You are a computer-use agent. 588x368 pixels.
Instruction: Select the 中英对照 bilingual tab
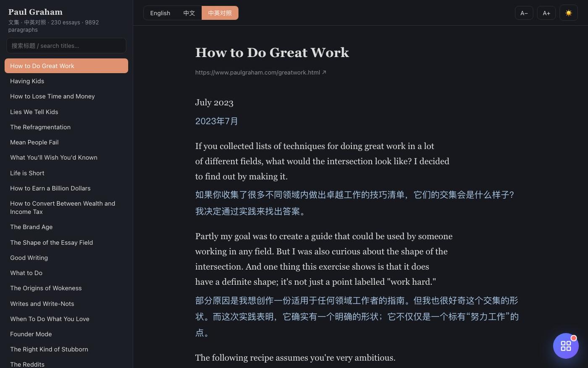tap(220, 13)
